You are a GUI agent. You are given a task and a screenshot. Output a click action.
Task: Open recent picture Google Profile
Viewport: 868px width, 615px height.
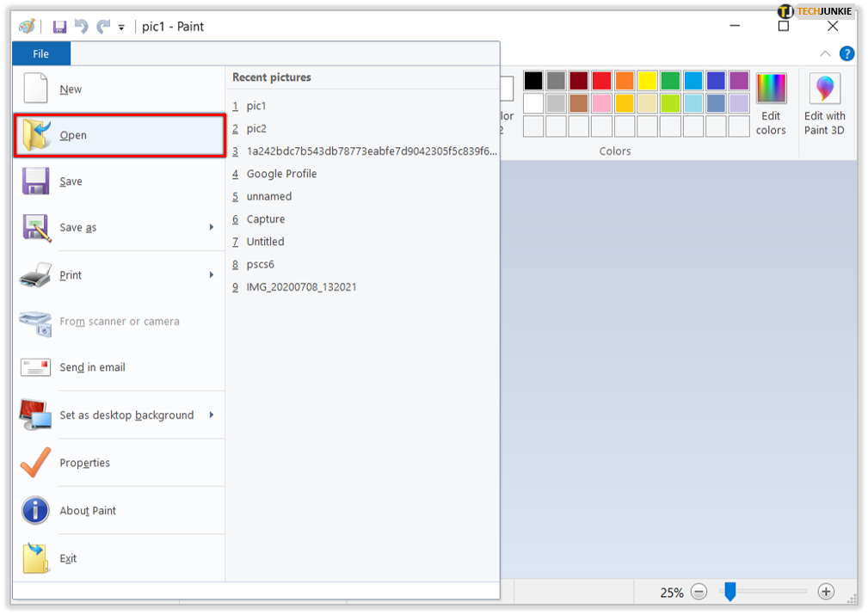(x=364, y=174)
